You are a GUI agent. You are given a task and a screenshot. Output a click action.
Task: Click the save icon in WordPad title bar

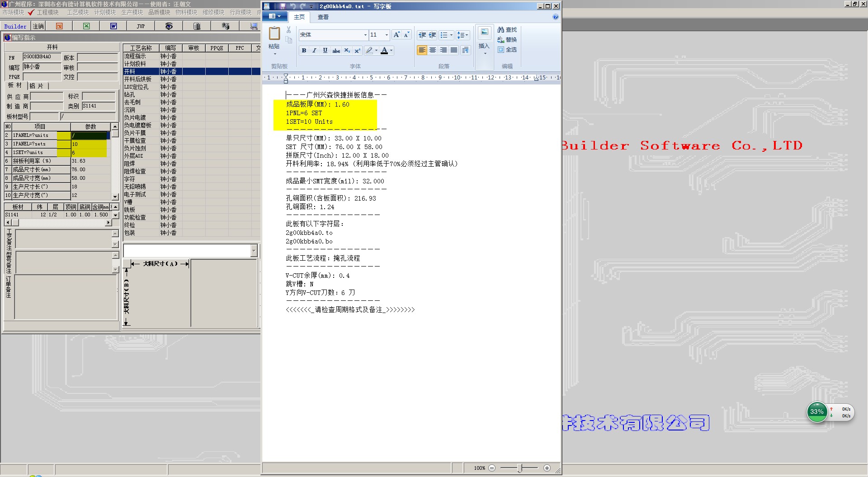tap(283, 6)
